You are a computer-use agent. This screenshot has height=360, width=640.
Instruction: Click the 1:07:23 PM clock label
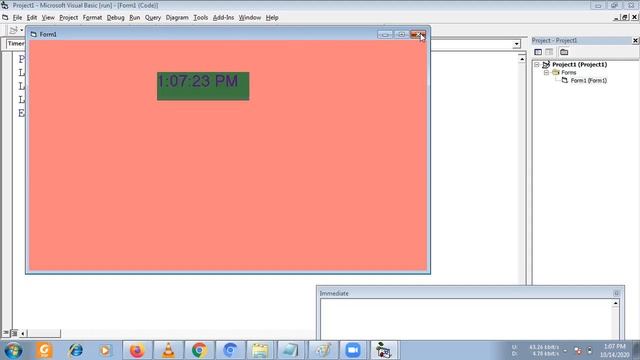click(x=203, y=86)
